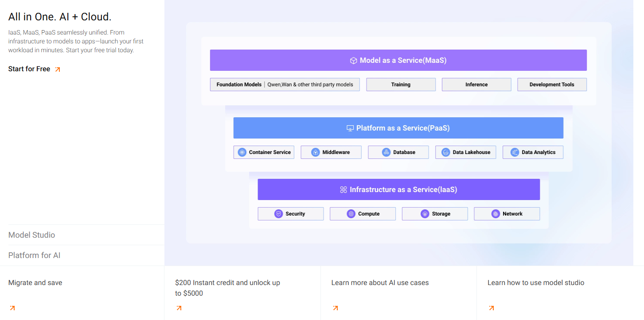Click the Infrastructure as a Service(IaaS) banner

(x=399, y=189)
